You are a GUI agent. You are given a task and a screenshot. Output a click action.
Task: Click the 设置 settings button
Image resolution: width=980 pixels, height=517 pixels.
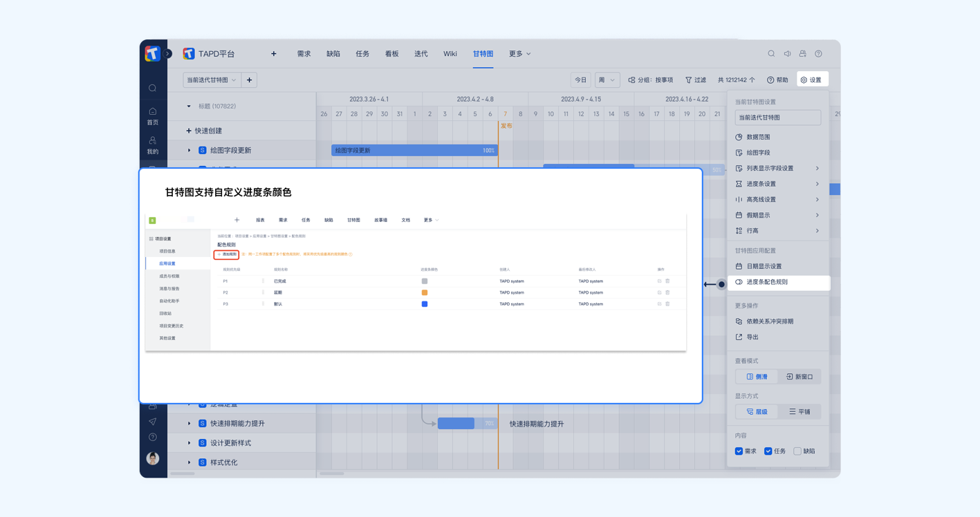812,80
